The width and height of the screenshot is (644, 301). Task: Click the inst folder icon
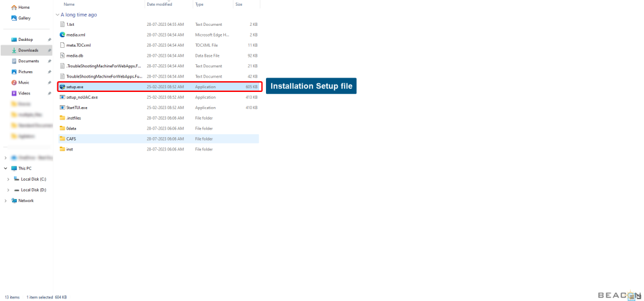[62, 149]
